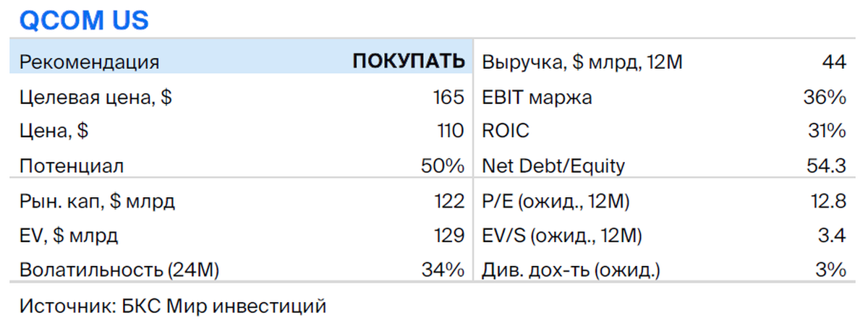Screen dimensions: 868x326
Task: Click Net Debt/Equity value 54.3
Action: [x=827, y=166]
